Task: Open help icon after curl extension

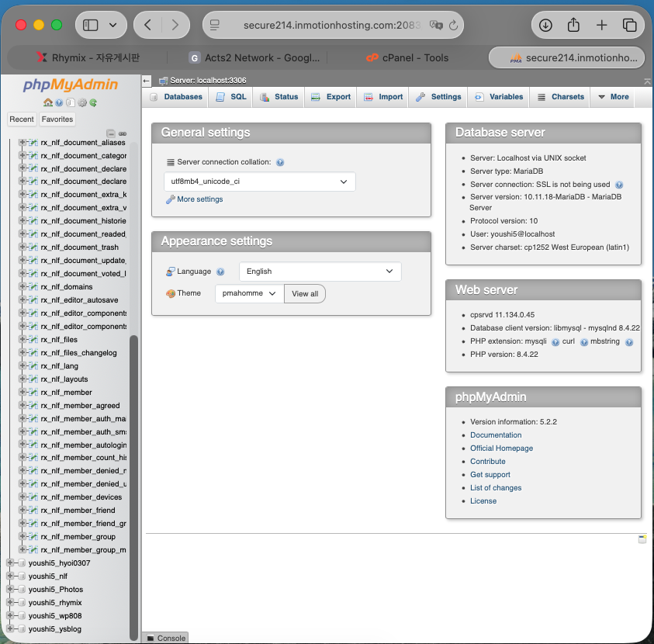Action: [x=584, y=342]
